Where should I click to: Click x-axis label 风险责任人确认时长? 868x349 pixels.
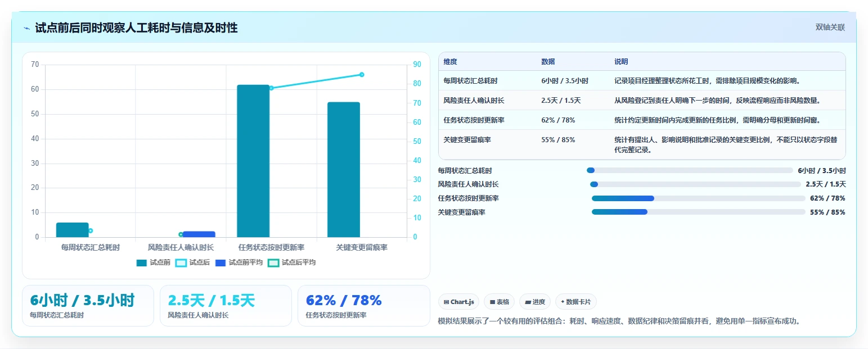181,247
